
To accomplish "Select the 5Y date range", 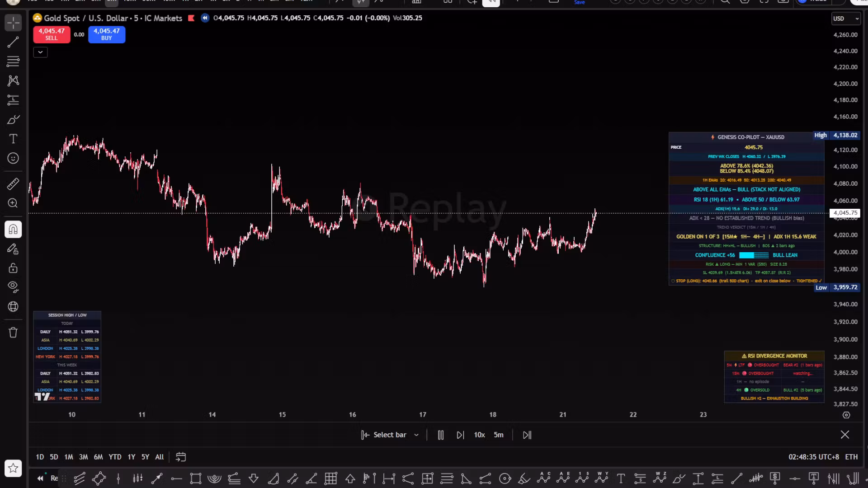I will [x=145, y=457].
